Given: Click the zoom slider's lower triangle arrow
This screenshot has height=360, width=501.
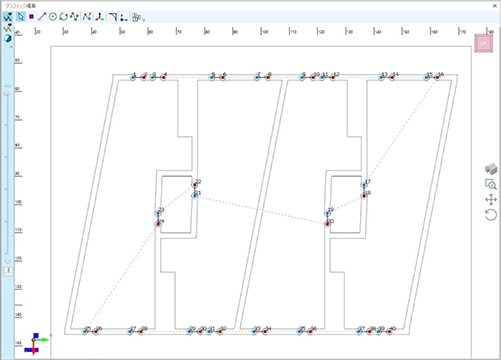Looking at the screenshot, I should tap(8, 262).
